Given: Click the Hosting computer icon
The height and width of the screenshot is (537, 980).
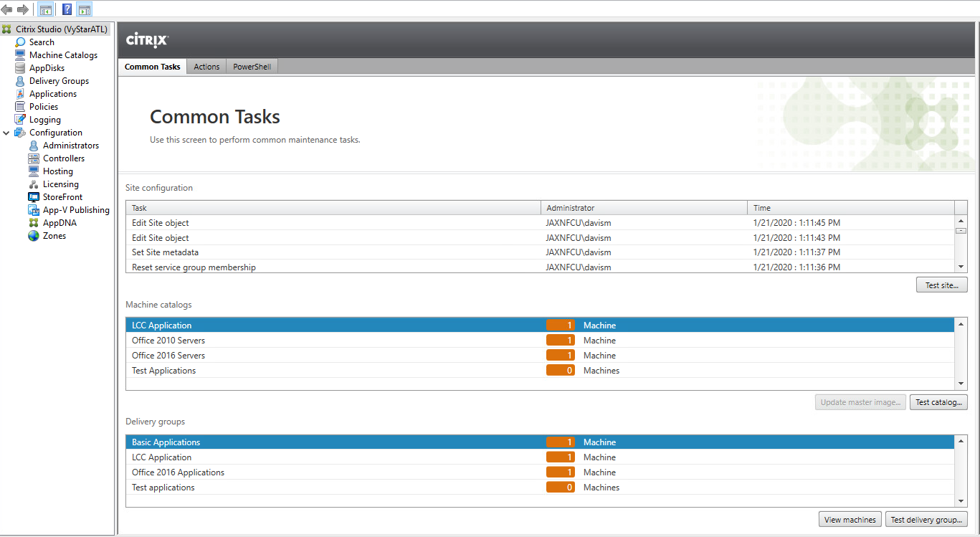Looking at the screenshot, I should pos(34,171).
